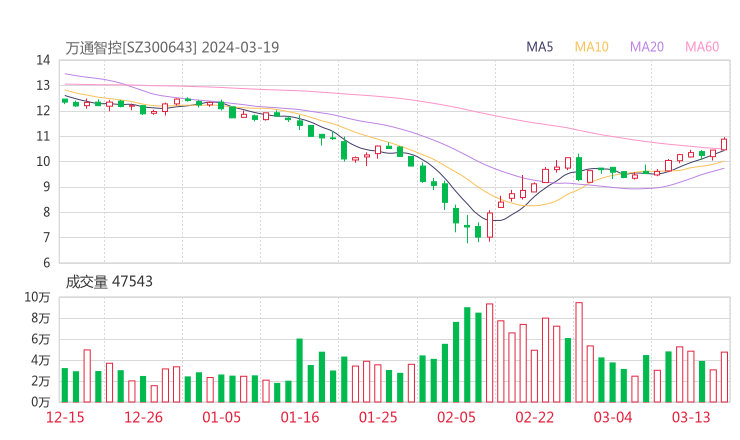740x440 pixels.
Task: Click the last red candlestick near 11
Action: point(724,144)
